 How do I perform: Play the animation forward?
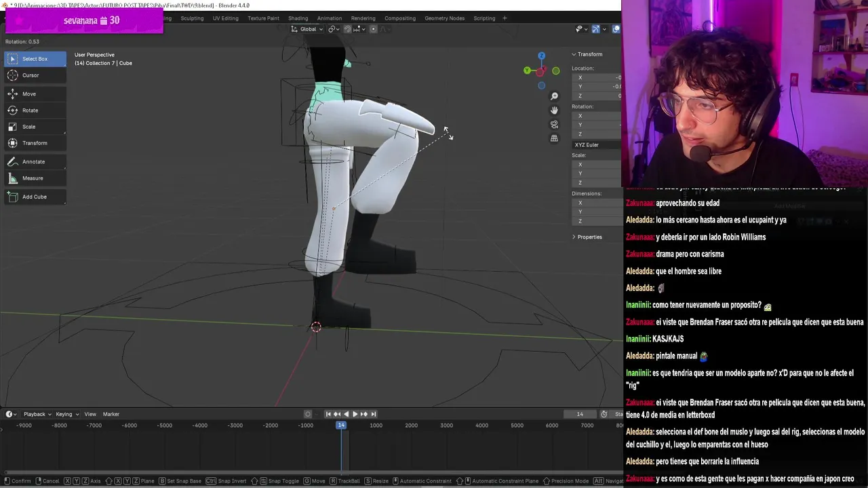pos(355,414)
